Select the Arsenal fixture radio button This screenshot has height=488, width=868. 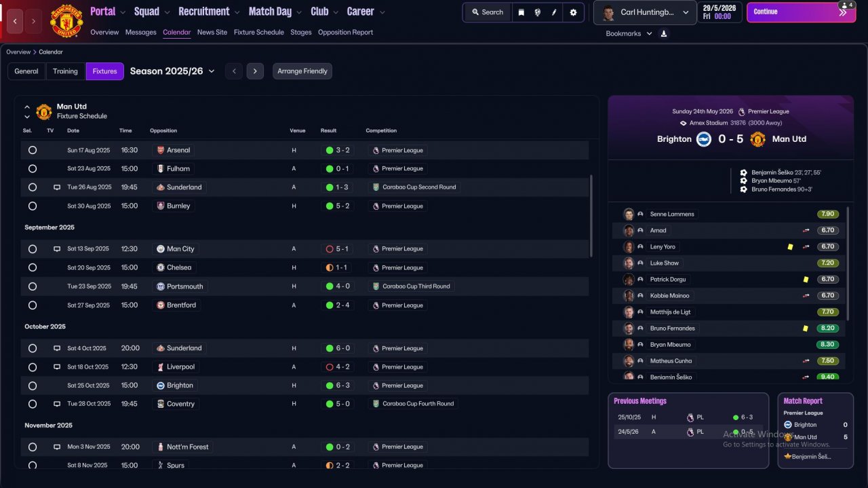pos(33,150)
